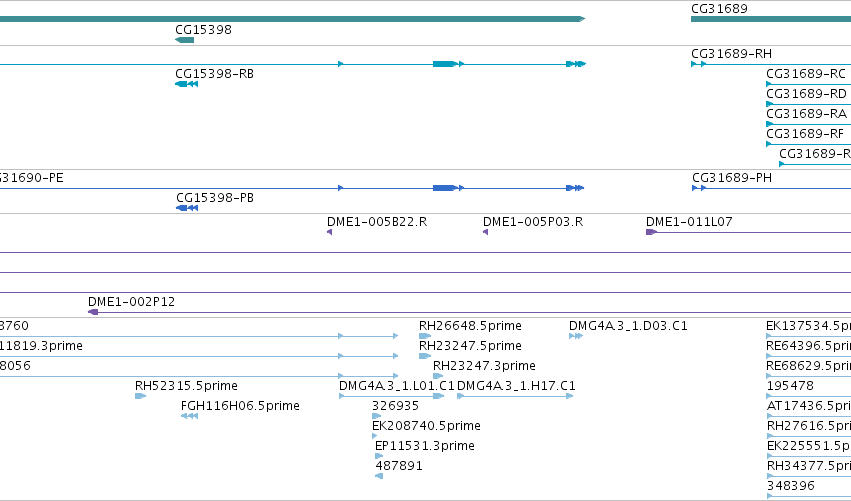
Task: Select CG15398-RB transcript label
Action: pos(214,74)
